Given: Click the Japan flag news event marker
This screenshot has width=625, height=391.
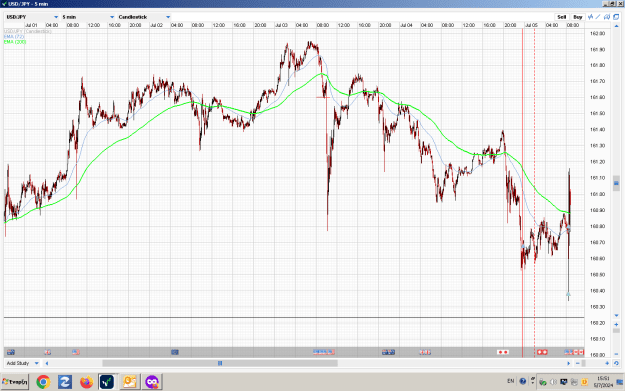Looking at the screenshot, I should 503,352.
